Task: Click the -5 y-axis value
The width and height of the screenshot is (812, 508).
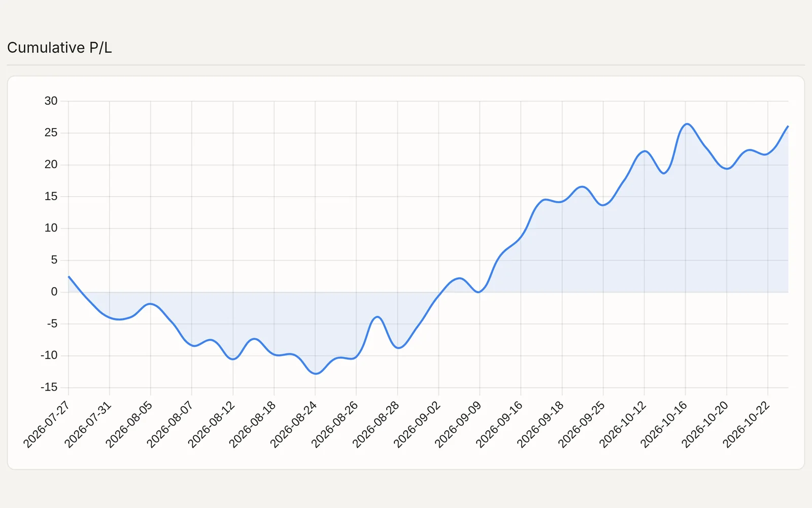Action: click(53, 324)
